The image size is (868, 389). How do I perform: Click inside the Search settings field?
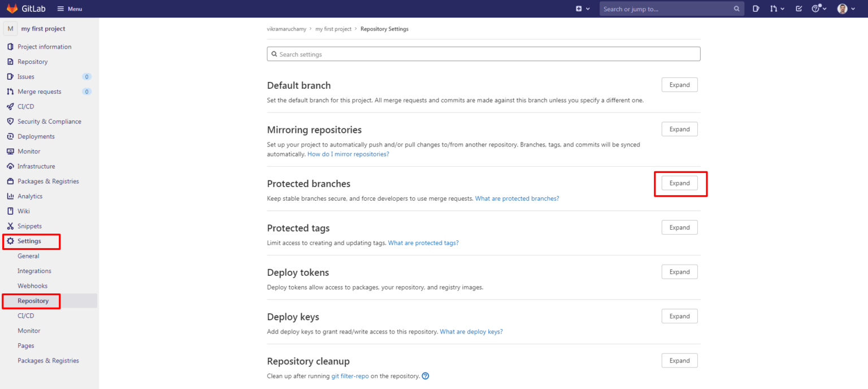[x=483, y=54]
